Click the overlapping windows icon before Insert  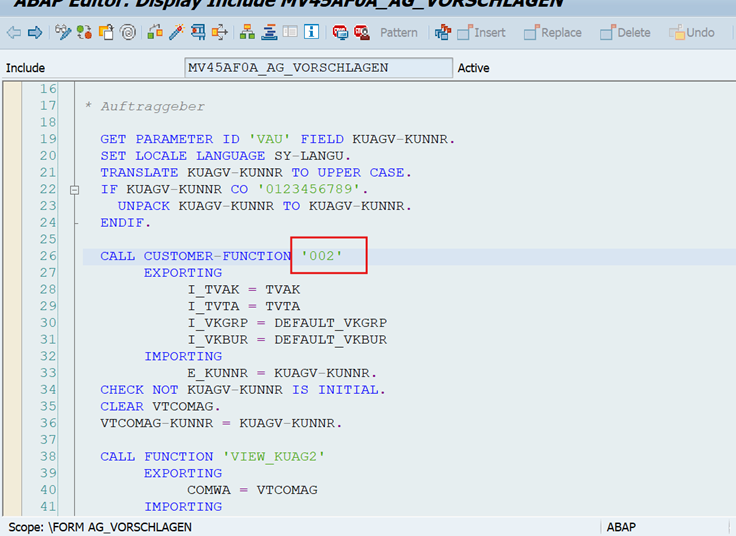pyautogui.click(x=443, y=32)
